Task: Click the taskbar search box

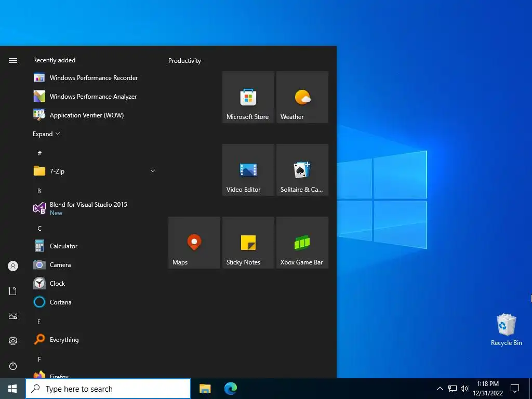Action: click(108, 389)
